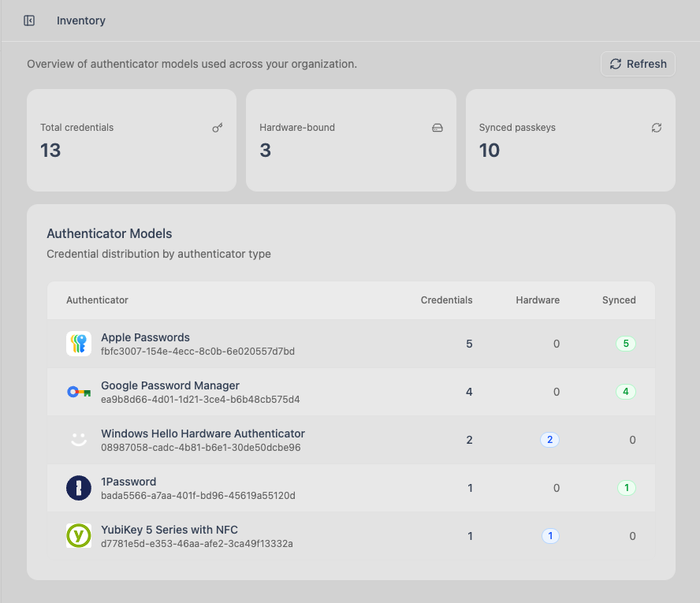Screen dimensions: 700x603
Task: Select the Windows Hello authenticator icon
Action: (78, 440)
